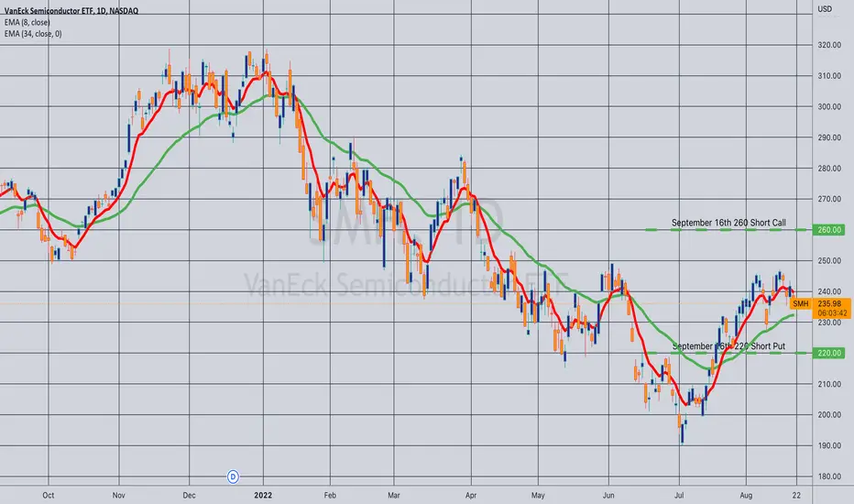Click the Jul label on time axis
Screen dimensions: 854x504
click(x=679, y=495)
